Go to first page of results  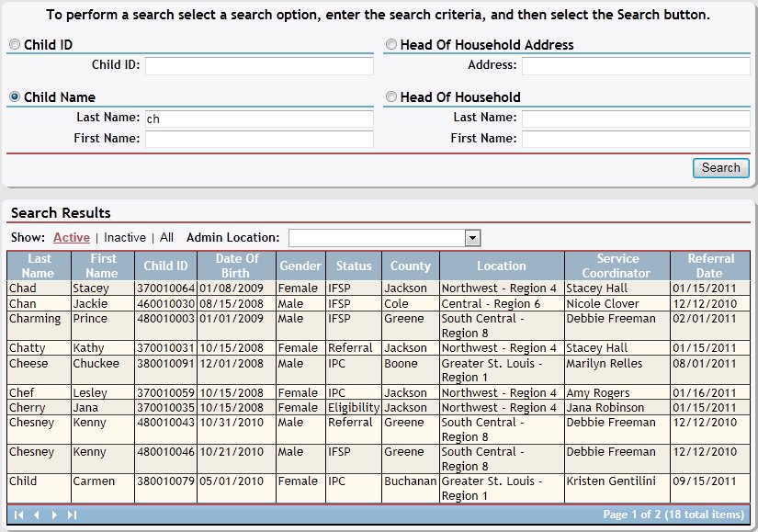point(18,515)
